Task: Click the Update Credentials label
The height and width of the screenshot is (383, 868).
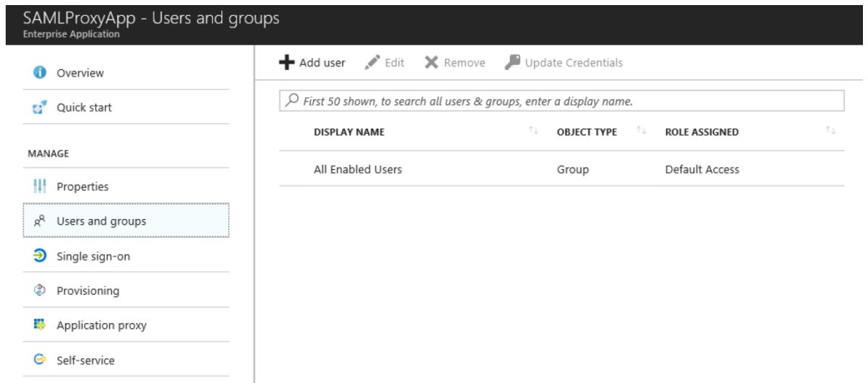Action: coord(574,63)
